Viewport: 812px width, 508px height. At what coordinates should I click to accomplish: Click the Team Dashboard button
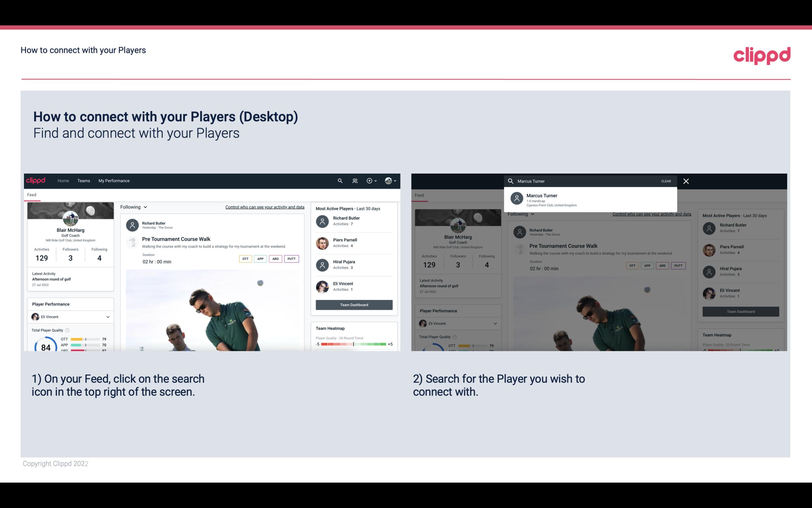[353, 304]
